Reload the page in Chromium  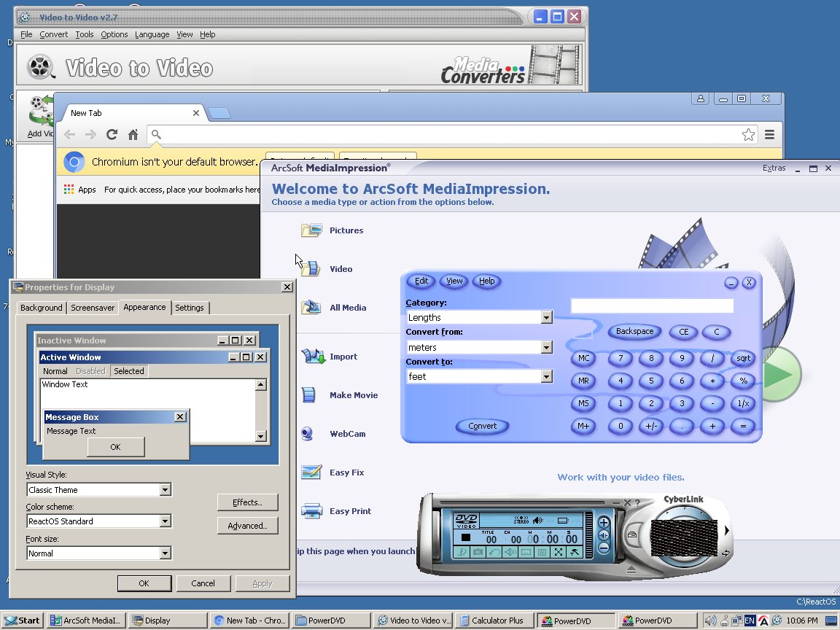112,134
